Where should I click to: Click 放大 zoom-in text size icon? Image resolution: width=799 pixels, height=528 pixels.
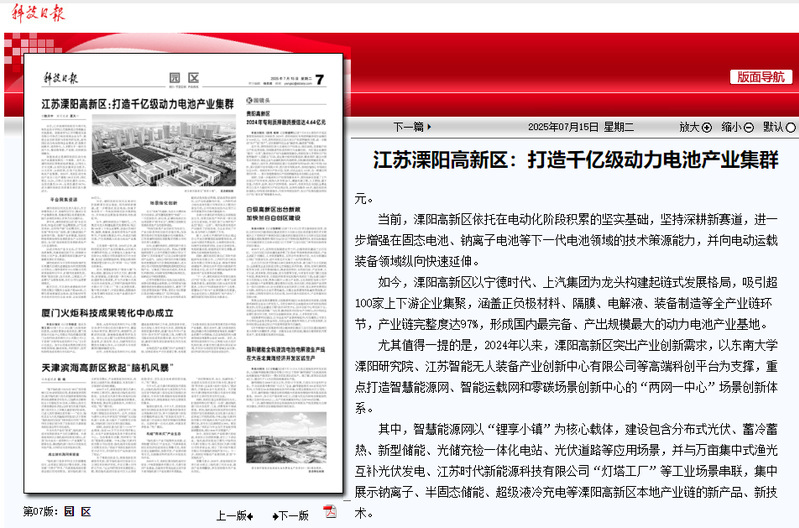(708, 127)
